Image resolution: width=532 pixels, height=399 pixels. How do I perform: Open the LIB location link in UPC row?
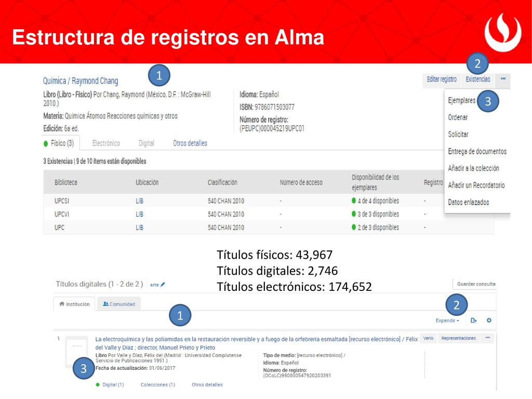click(139, 228)
